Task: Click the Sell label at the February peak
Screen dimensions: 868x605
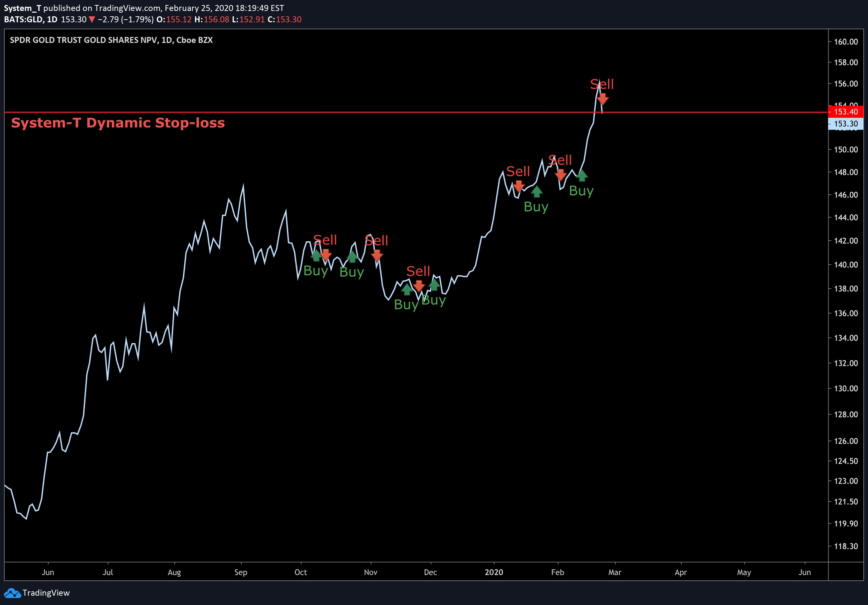Action: (x=602, y=84)
